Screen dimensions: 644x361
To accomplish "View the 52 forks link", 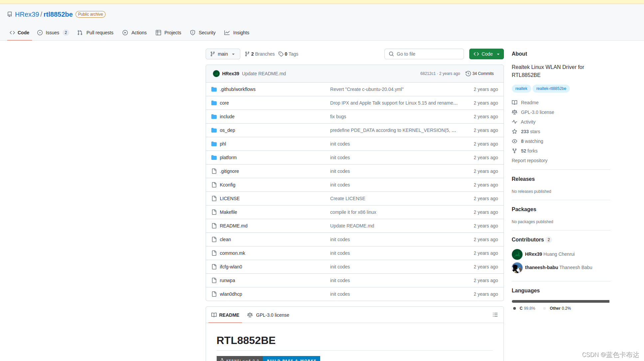I will pos(525,151).
